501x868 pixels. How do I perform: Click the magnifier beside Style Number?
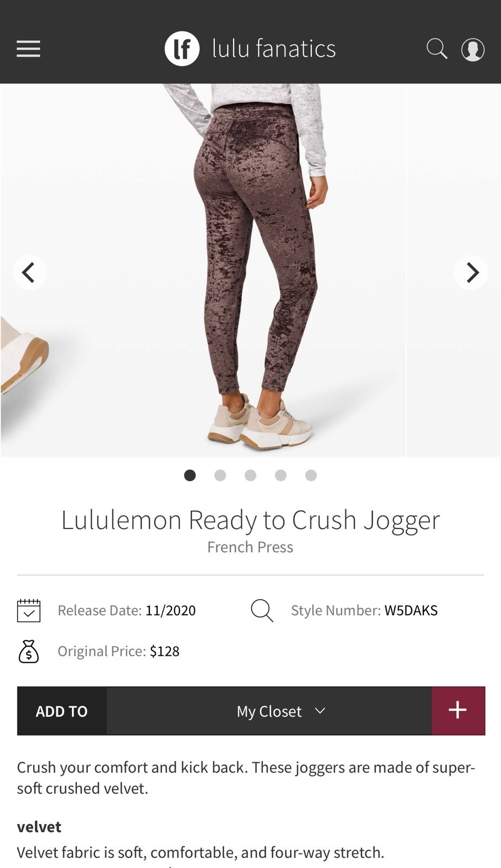click(x=262, y=610)
